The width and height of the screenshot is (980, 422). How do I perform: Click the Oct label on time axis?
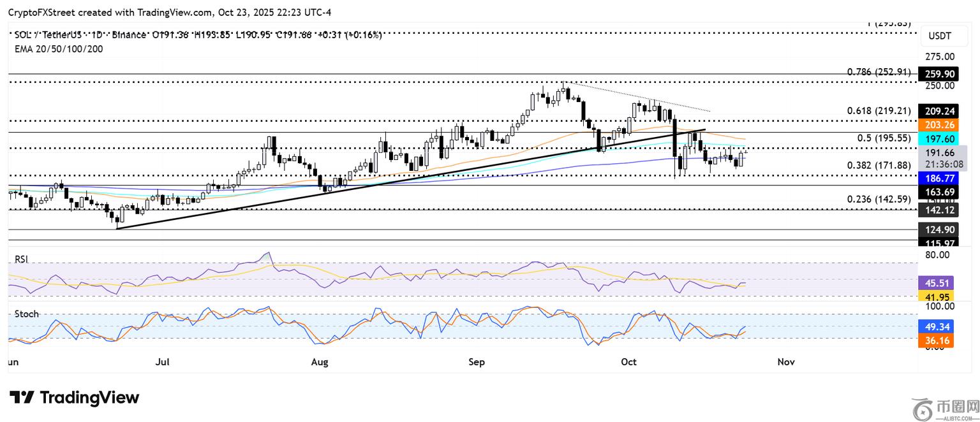pos(628,362)
